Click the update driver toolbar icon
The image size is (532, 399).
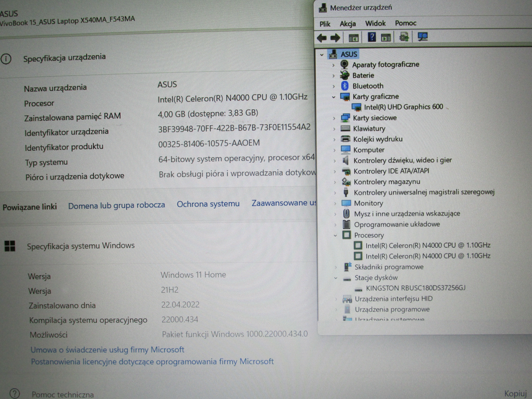click(404, 37)
